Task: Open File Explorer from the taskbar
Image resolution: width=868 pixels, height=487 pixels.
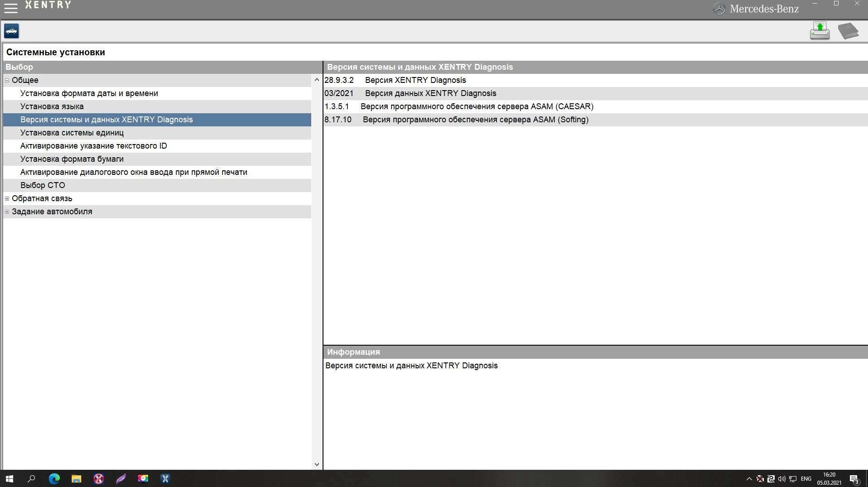Action: pyautogui.click(x=76, y=478)
